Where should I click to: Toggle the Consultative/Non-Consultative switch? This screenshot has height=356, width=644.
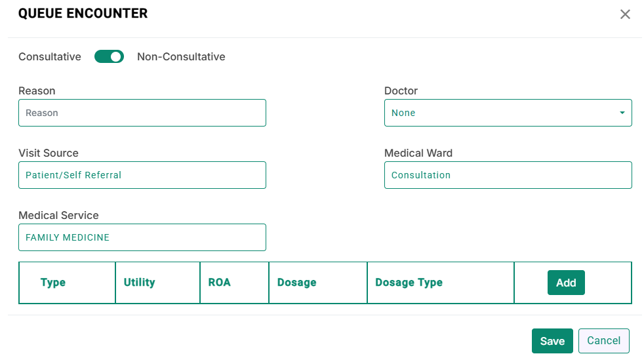pyautogui.click(x=109, y=56)
